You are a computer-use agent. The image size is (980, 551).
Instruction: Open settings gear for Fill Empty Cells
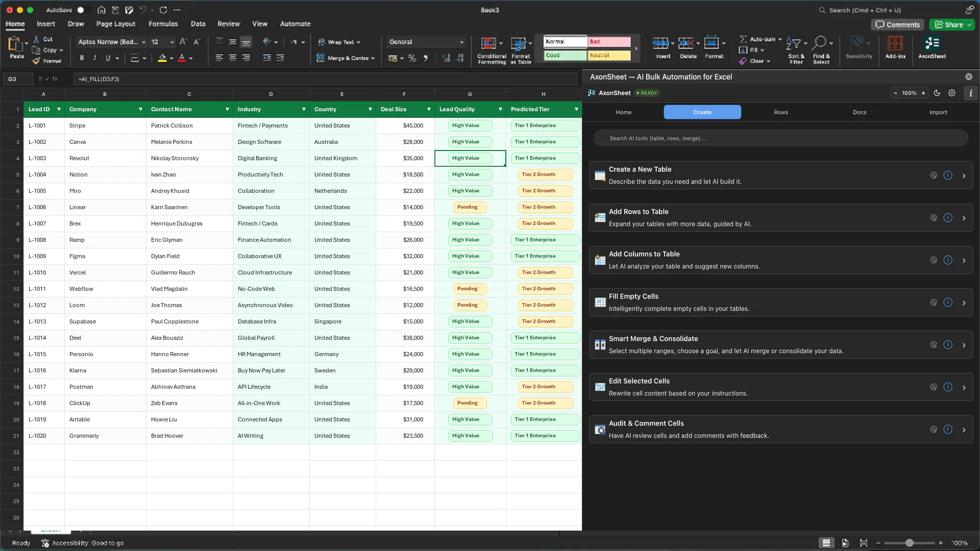933,303
